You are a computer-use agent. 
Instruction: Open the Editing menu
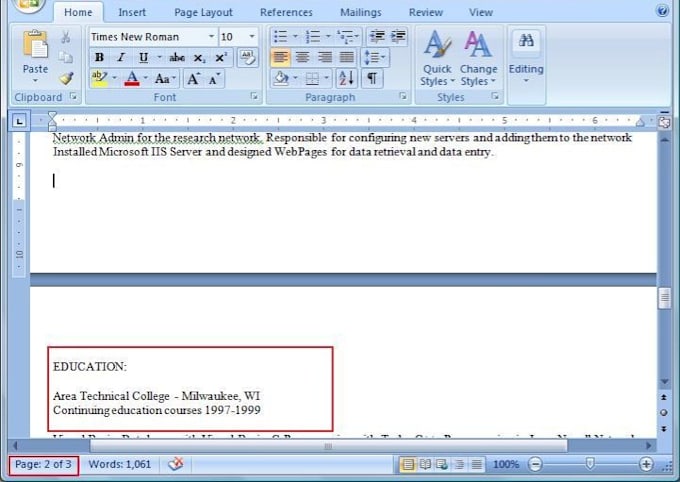526,56
